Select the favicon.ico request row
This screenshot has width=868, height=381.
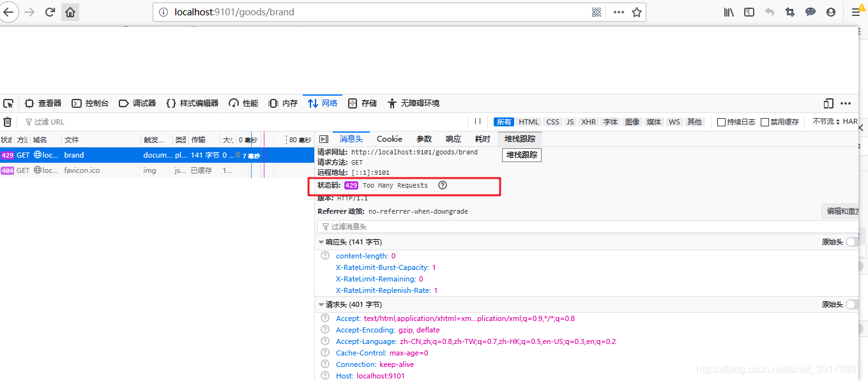pyautogui.click(x=157, y=170)
